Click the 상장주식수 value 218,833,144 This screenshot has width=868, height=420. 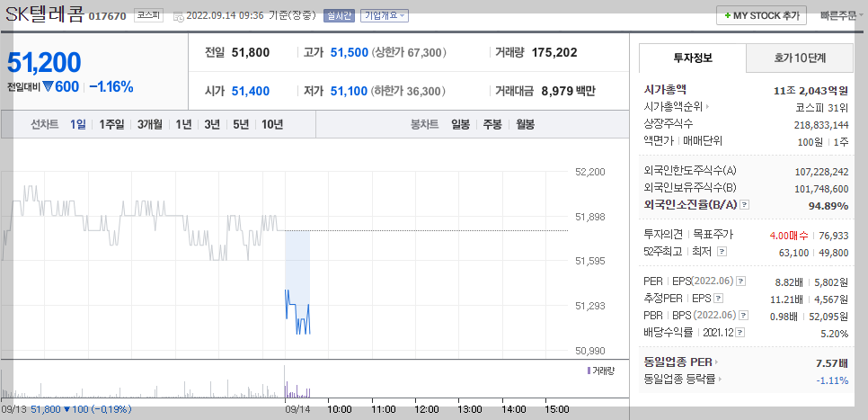[x=821, y=125]
